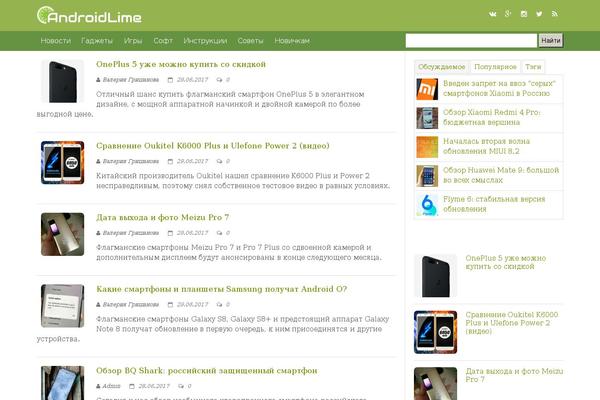Image resolution: width=600 pixels, height=400 pixels.
Task: Click calendar date icon under OnePlus 5 article
Action: [x=170, y=80]
